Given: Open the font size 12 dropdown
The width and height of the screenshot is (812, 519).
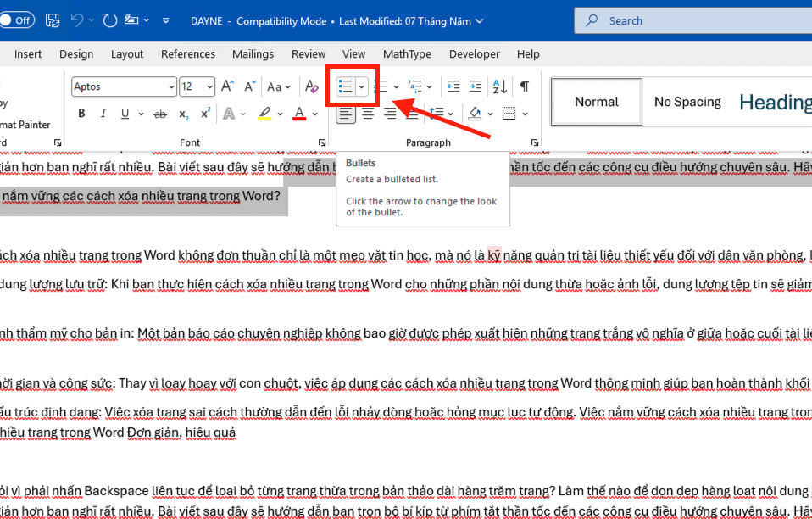Looking at the screenshot, I should 209,87.
